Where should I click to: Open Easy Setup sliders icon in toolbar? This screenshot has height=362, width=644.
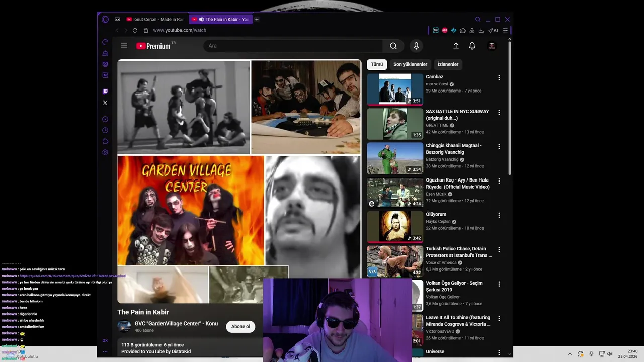(505, 30)
